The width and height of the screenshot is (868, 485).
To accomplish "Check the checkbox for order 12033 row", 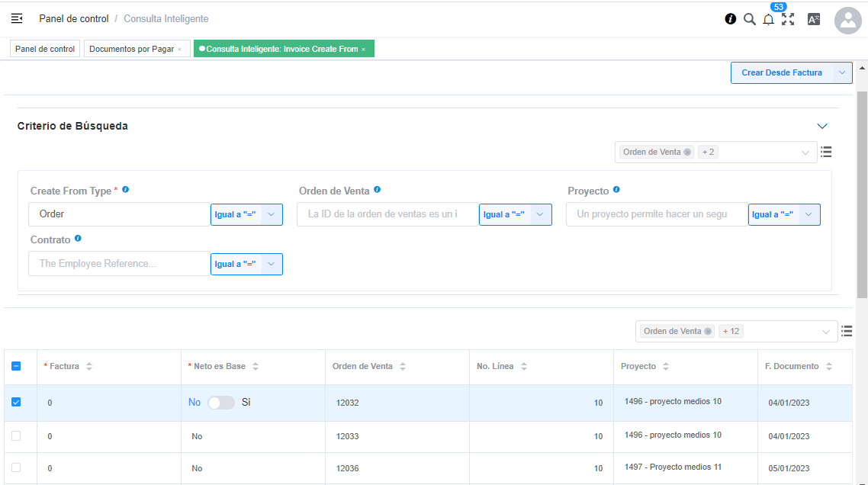I will 16,436.
